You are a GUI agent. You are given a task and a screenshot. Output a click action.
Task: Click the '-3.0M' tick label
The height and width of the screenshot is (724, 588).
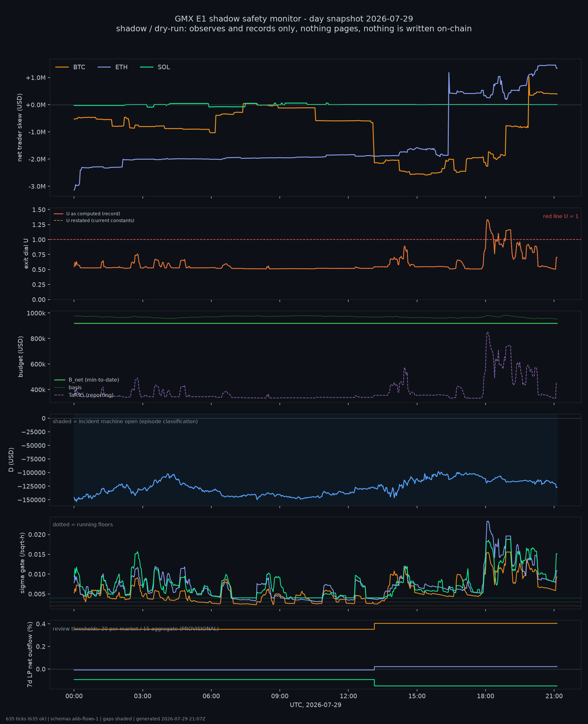(x=37, y=186)
